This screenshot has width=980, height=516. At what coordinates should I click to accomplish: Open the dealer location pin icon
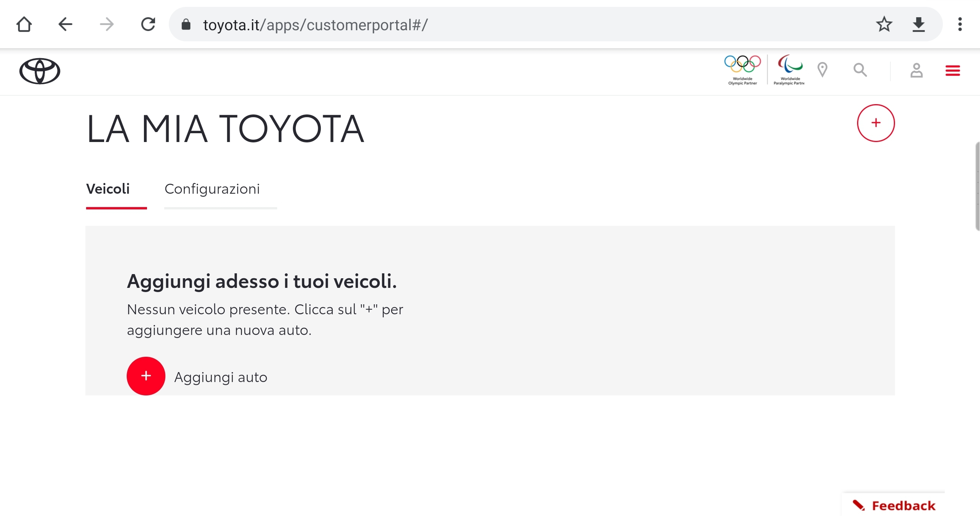pyautogui.click(x=822, y=70)
